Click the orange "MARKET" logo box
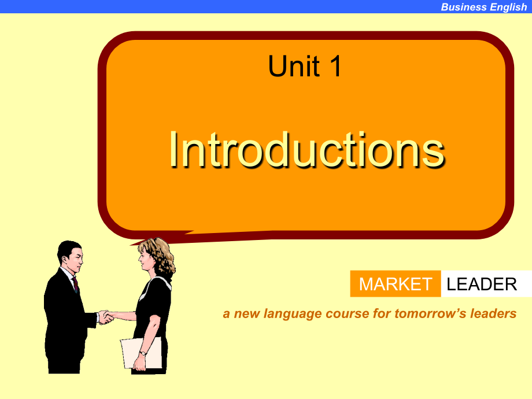This screenshot has width=532, height=399. 396,284
